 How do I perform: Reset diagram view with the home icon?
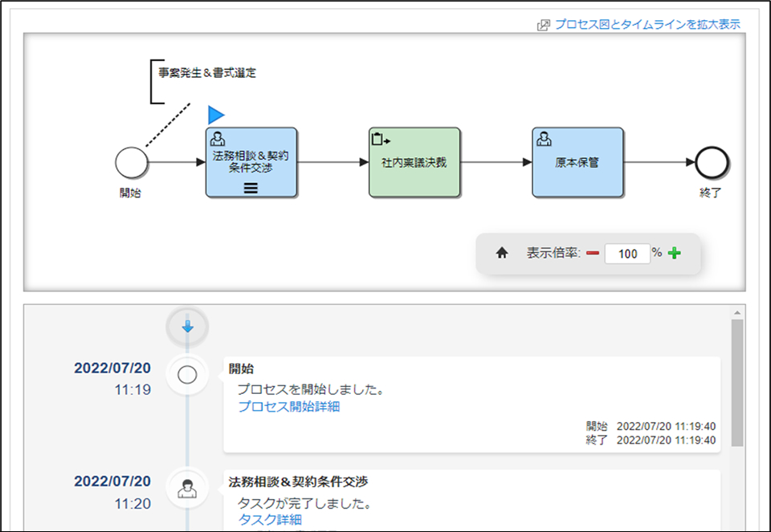coord(501,253)
